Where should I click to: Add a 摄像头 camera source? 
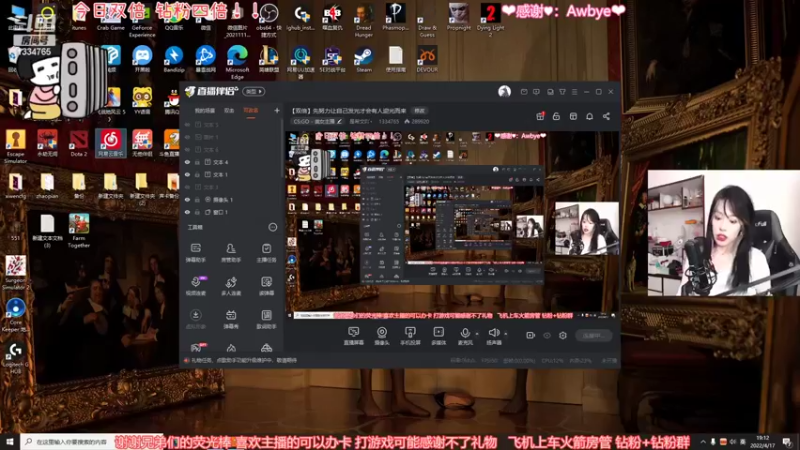click(x=382, y=336)
